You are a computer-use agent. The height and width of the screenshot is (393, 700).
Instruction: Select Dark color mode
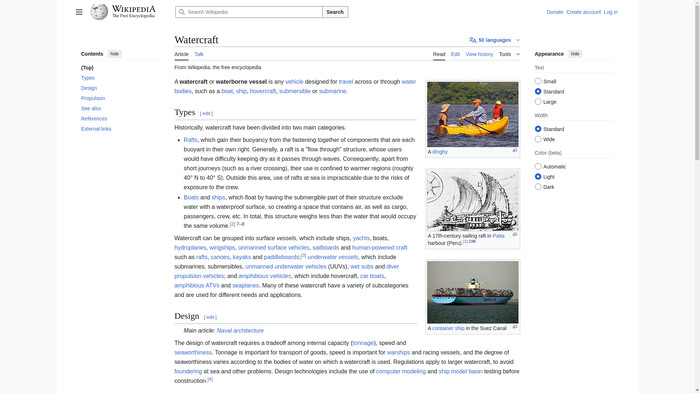[x=538, y=187]
